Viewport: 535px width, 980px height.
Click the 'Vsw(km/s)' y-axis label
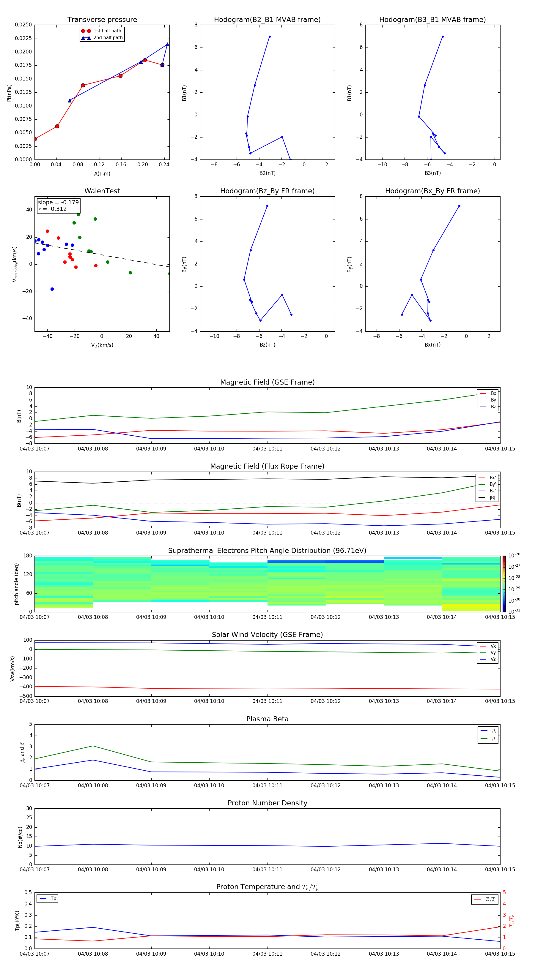point(12,668)
